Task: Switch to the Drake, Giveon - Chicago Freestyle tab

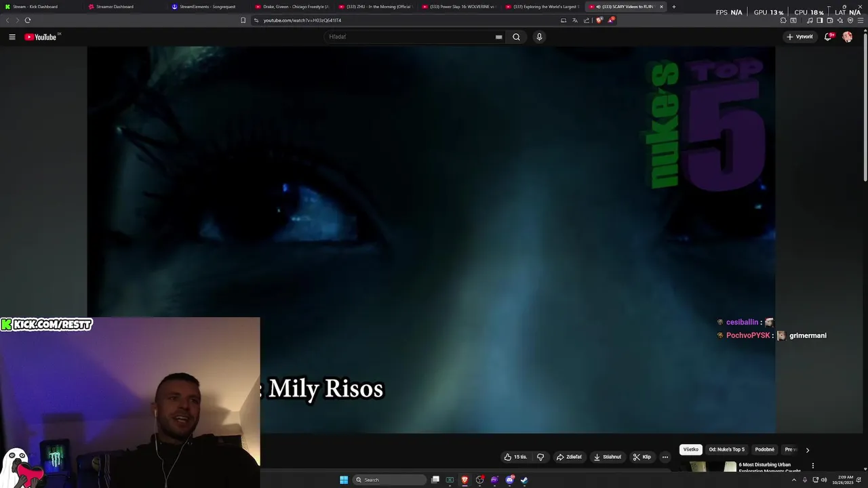Action: click(x=292, y=7)
